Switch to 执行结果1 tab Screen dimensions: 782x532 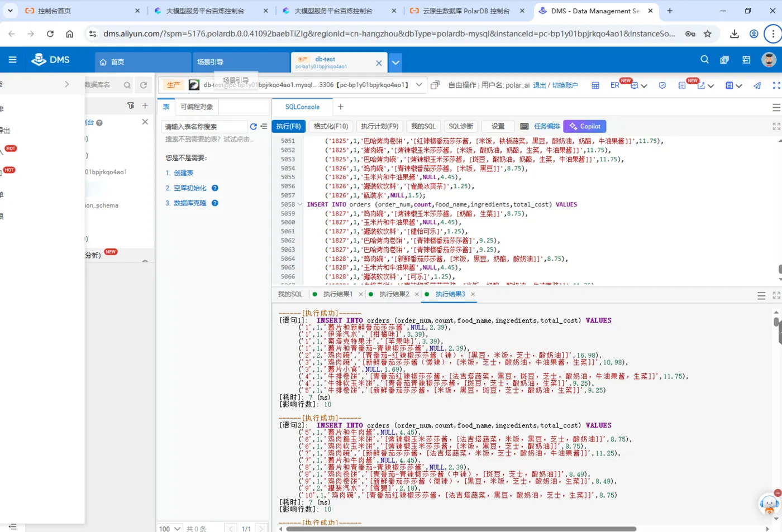point(337,294)
